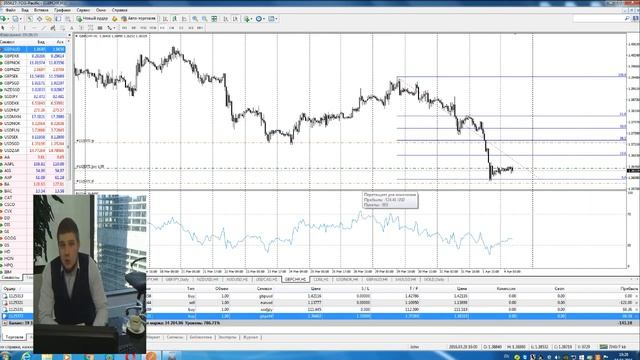Open the Сервис menu
The height and width of the screenshot is (360, 640).
click(x=83, y=10)
